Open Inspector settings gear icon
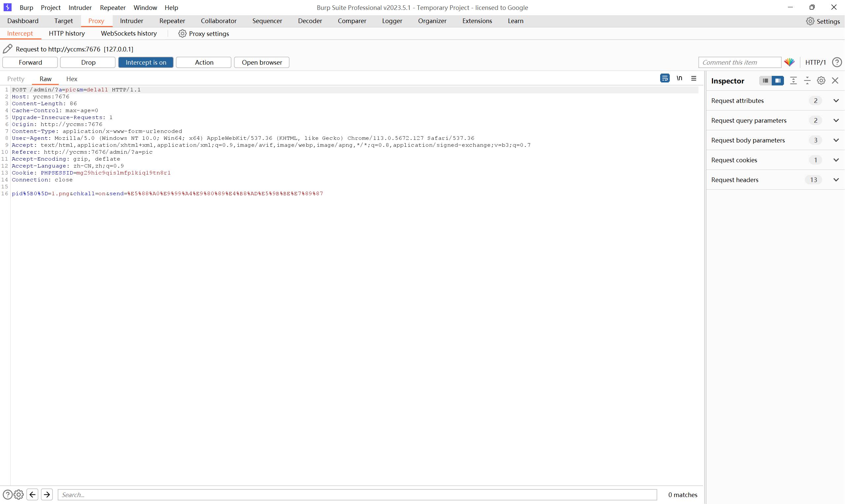The image size is (845, 504). point(821,81)
